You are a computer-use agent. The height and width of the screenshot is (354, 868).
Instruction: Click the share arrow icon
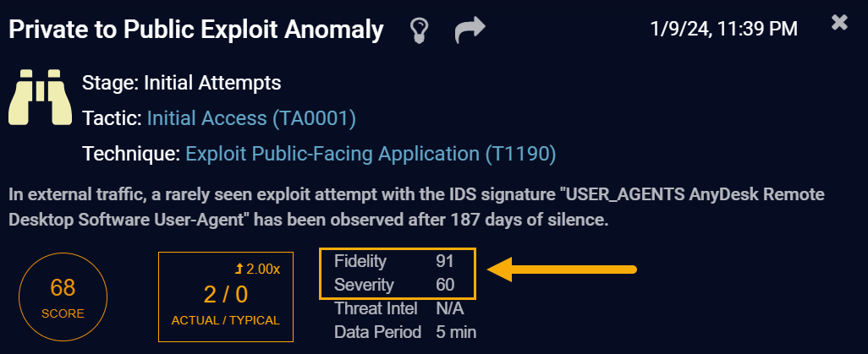[x=470, y=30]
